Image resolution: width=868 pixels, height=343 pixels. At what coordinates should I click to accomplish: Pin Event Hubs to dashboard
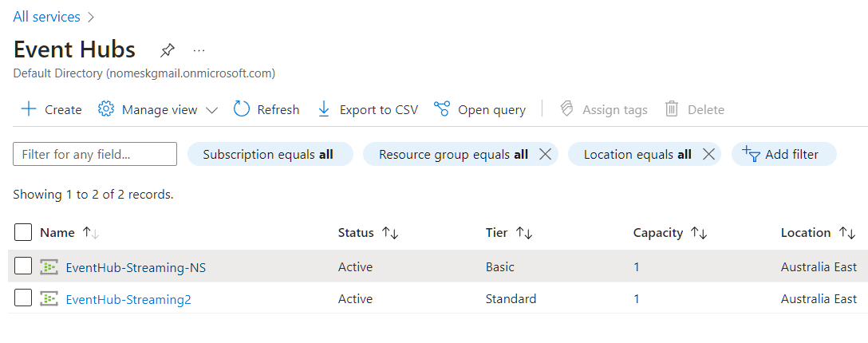(167, 50)
